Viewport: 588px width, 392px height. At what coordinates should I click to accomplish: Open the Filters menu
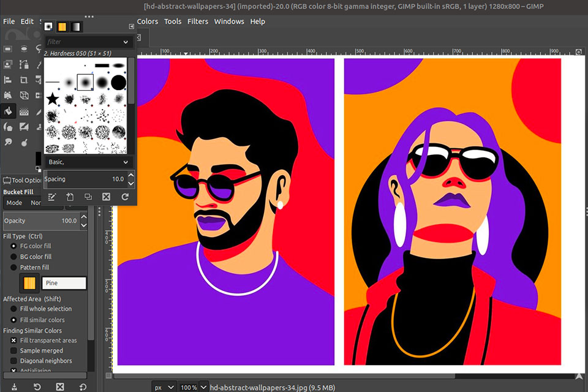(x=198, y=21)
